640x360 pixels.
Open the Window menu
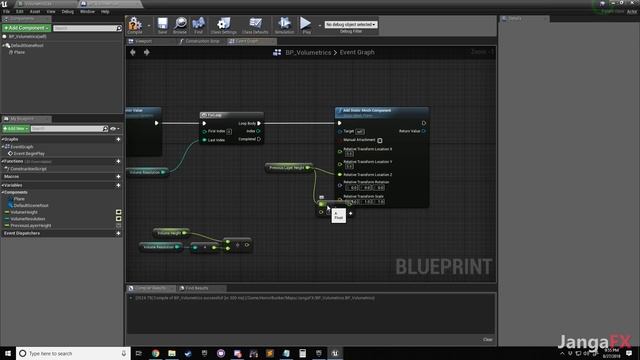87,11
